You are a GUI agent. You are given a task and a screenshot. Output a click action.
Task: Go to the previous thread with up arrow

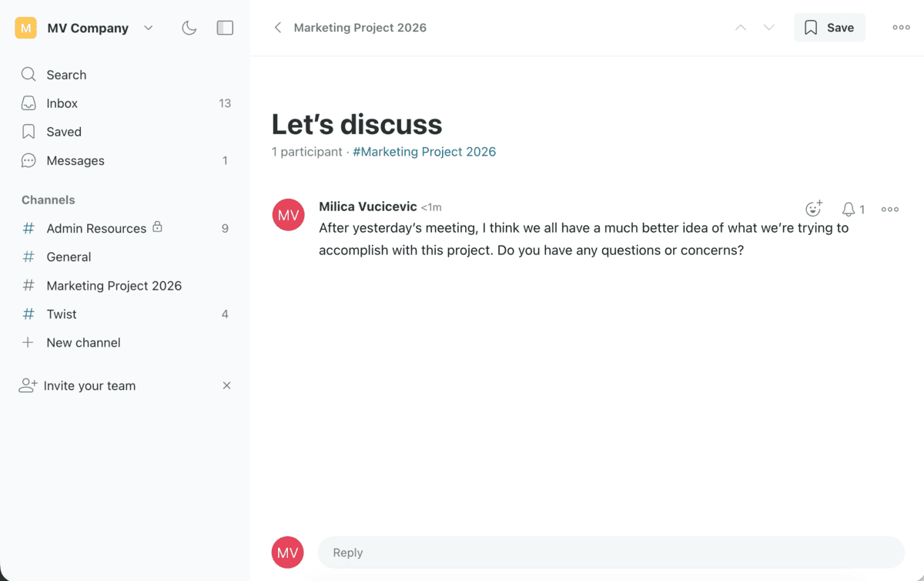click(x=741, y=28)
